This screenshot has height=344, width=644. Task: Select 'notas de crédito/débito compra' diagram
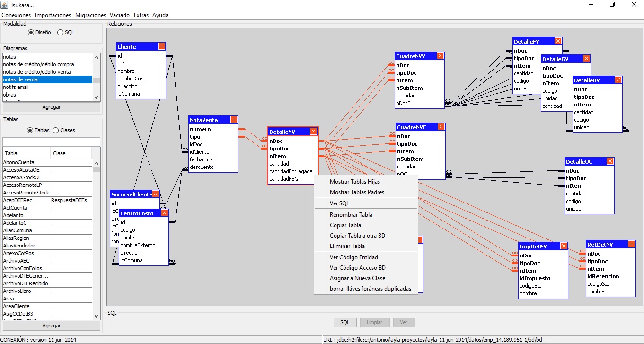click(x=47, y=64)
